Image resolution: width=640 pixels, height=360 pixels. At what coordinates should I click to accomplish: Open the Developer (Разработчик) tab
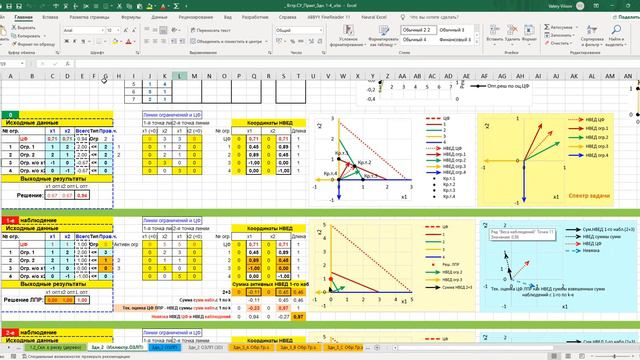point(255,17)
